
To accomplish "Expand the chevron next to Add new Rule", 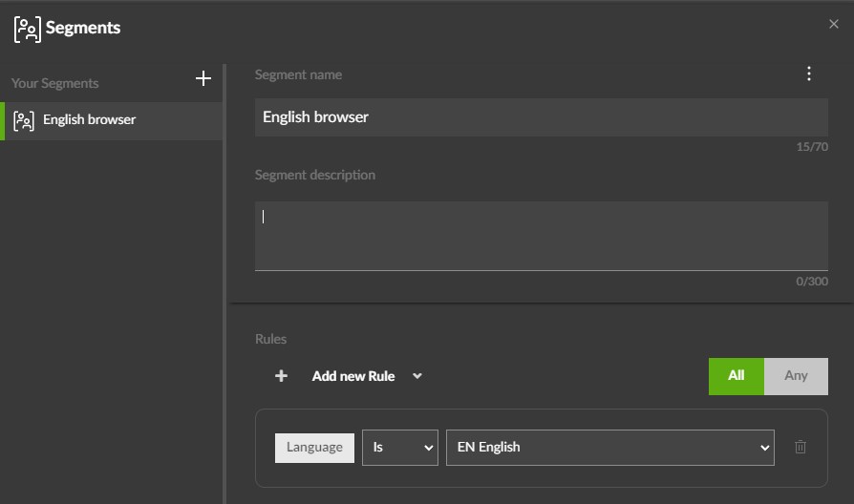I will [417, 376].
